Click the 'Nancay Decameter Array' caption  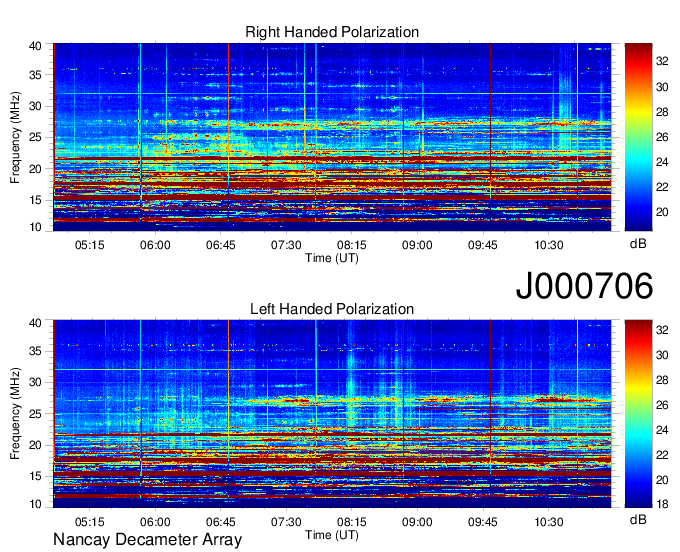click(147, 540)
